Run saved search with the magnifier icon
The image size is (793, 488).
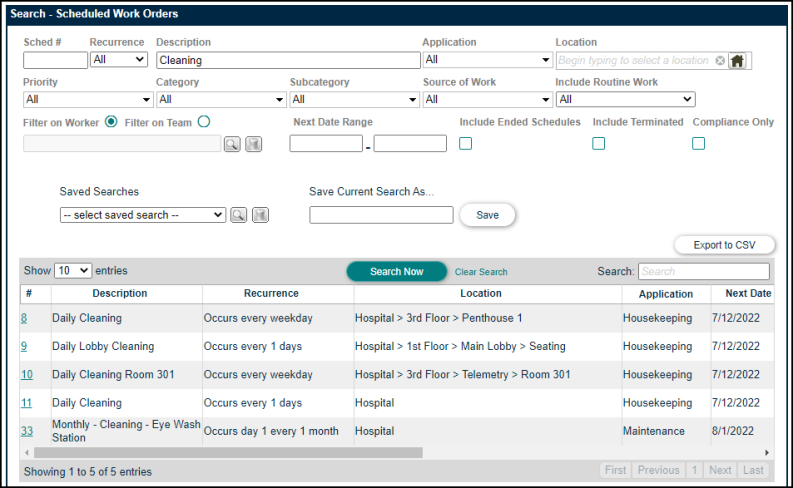pyautogui.click(x=239, y=215)
